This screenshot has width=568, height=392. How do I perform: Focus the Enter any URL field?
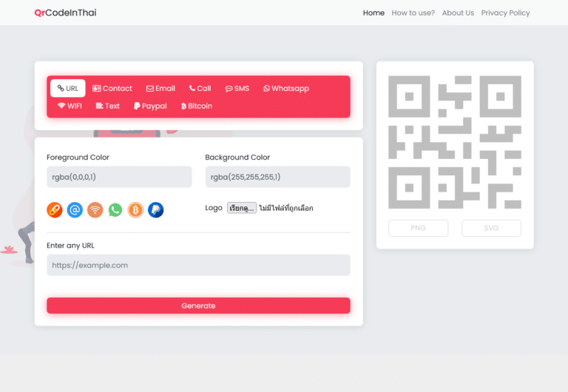click(198, 266)
